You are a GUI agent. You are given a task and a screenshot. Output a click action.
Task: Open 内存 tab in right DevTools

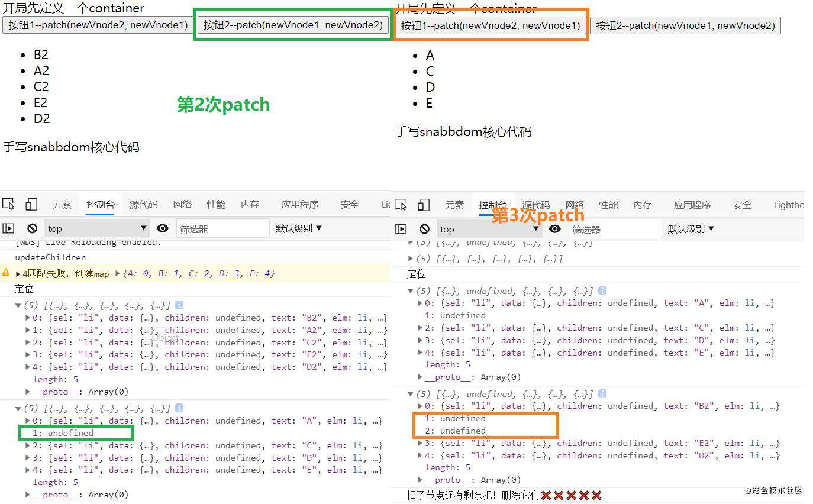point(643,205)
